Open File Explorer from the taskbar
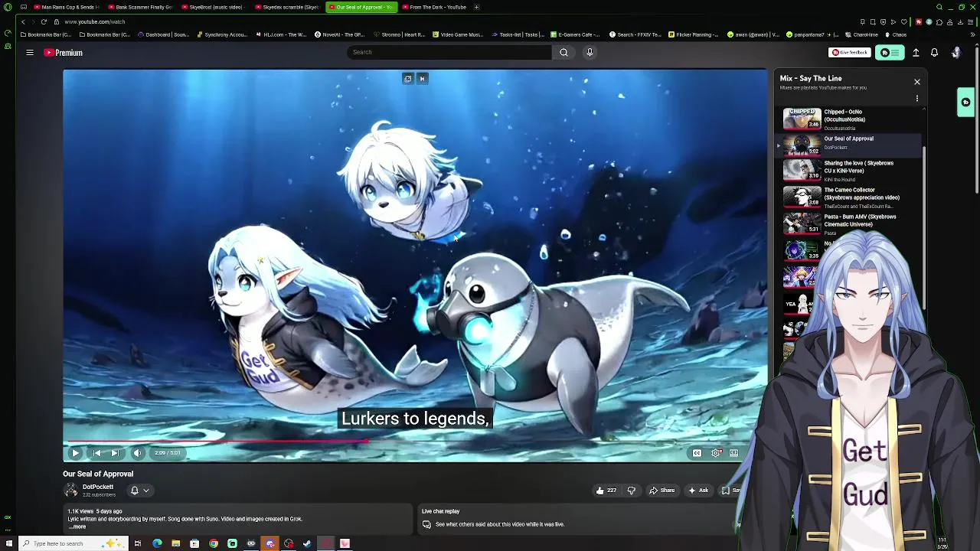Screen dimensions: 980x551 175,543
